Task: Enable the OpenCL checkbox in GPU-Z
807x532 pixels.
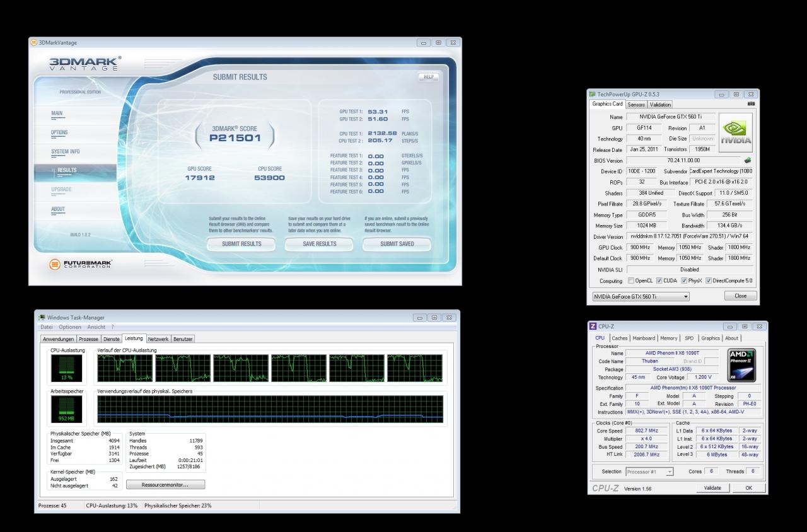Action: pos(630,280)
